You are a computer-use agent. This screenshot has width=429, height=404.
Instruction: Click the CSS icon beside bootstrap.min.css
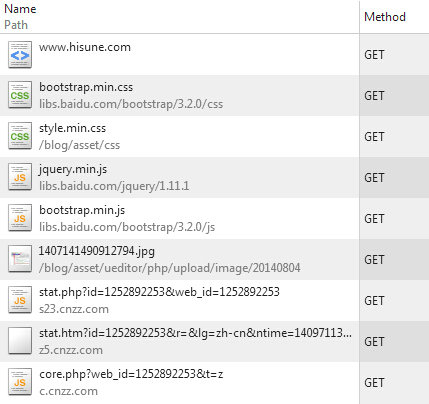20,95
